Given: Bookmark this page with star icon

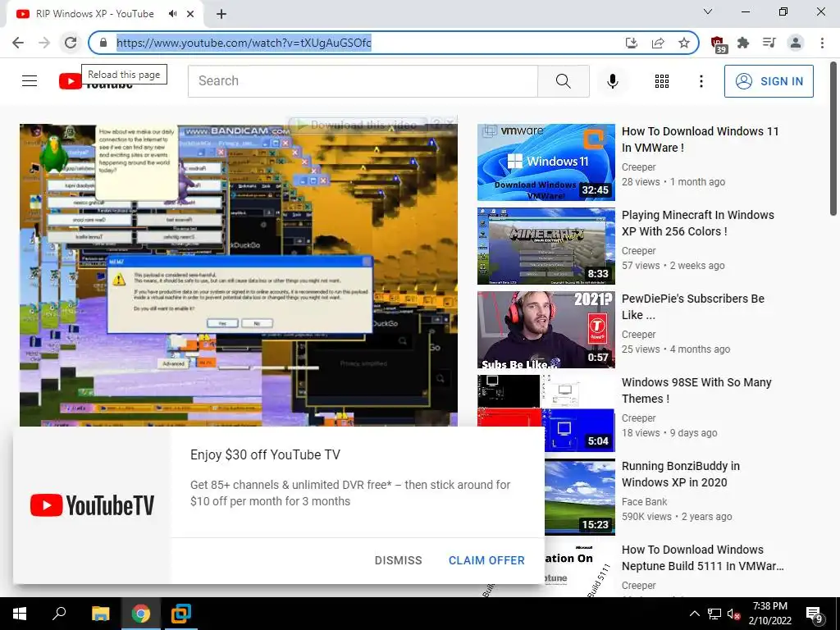Looking at the screenshot, I should [684, 43].
